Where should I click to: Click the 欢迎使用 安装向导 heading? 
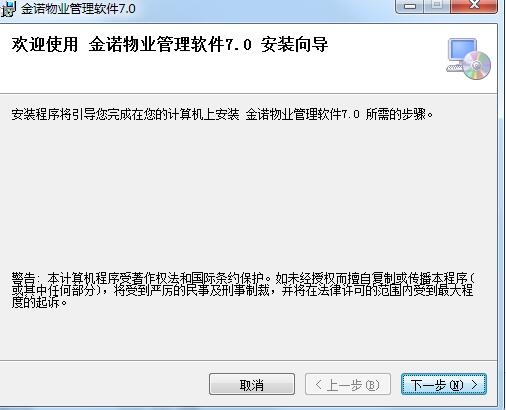tap(170, 45)
